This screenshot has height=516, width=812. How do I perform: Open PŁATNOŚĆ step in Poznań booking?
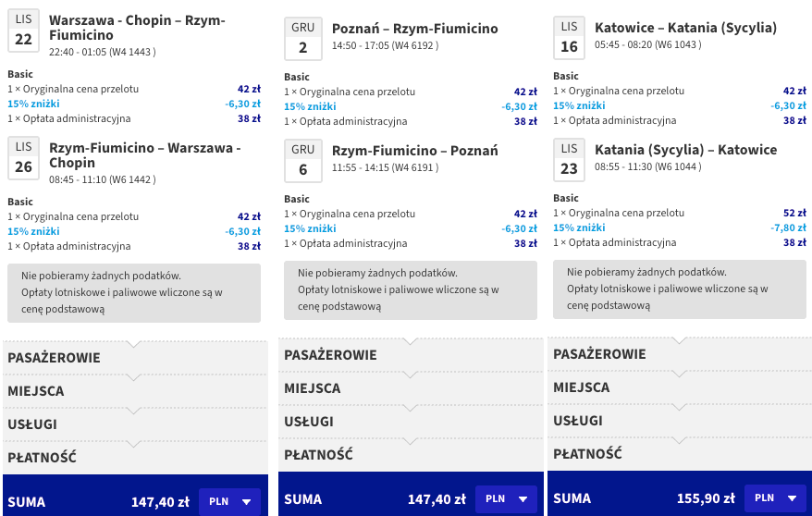tap(412, 454)
